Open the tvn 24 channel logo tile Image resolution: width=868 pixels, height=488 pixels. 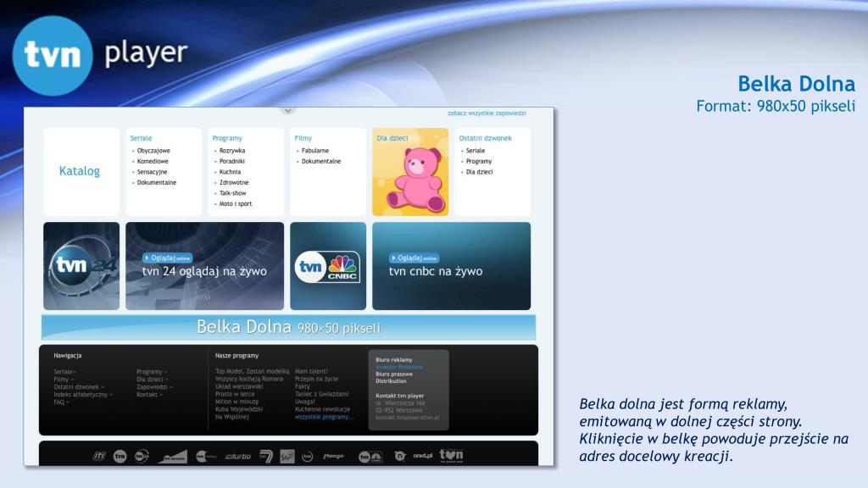(x=81, y=266)
